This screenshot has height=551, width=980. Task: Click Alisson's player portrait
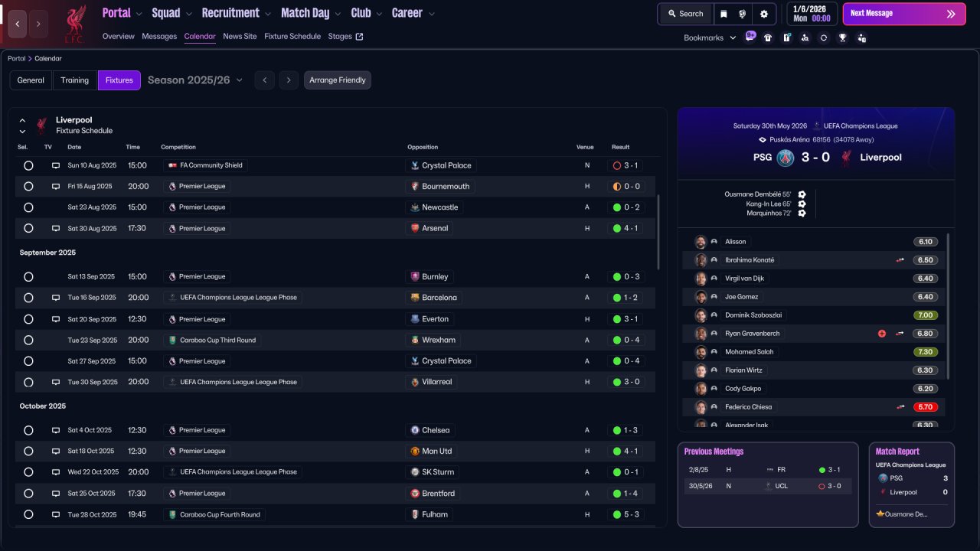[x=701, y=242]
